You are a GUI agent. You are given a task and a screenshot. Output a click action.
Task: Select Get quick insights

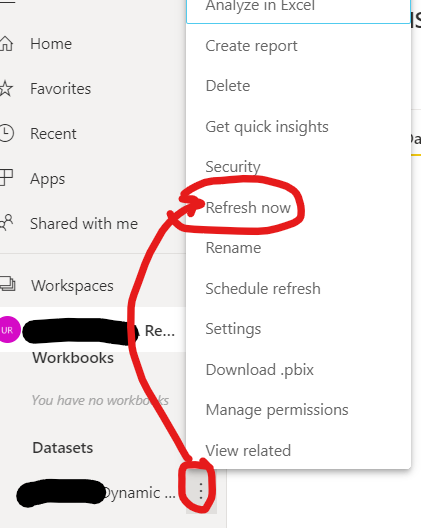267,127
